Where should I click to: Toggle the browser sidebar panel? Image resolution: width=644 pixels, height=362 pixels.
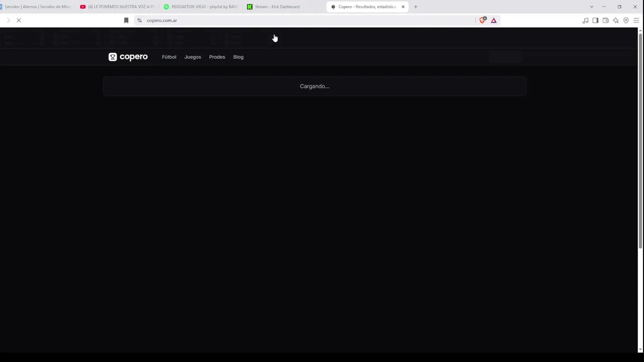click(595, 21)
